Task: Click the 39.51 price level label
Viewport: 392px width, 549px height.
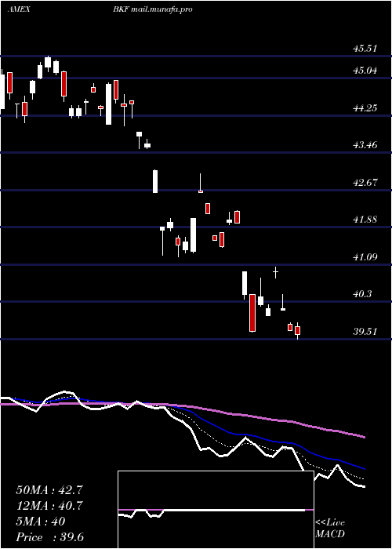Action: (365, 332)
